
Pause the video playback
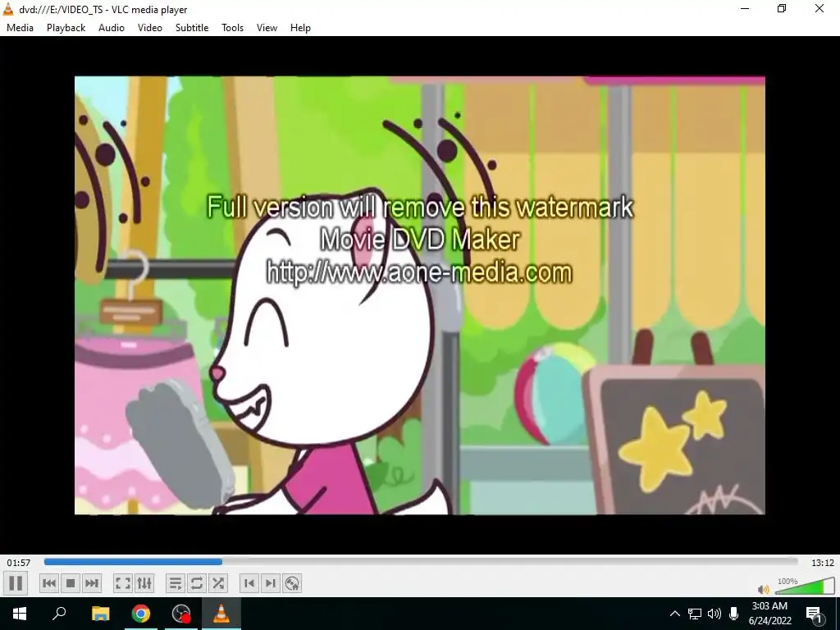tap(16, 583)
